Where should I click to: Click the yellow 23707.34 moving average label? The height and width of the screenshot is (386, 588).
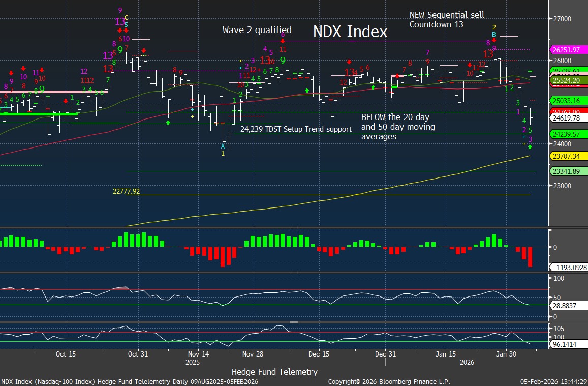(568, 156)
